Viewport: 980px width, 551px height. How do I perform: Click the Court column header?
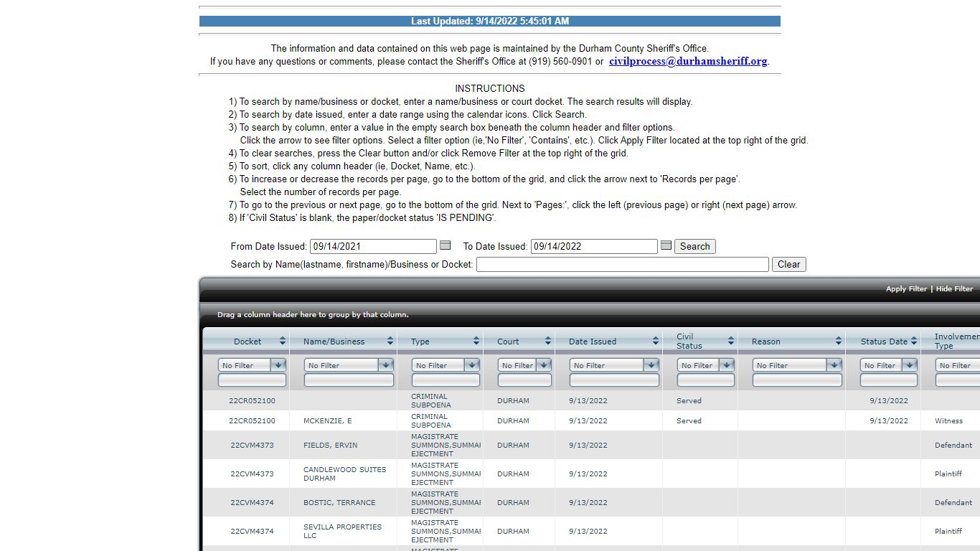click(x=508, y=342)
